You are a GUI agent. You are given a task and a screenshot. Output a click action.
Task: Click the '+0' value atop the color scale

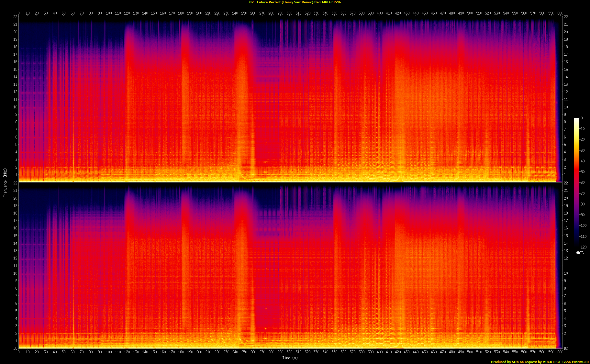pos(581,118)
